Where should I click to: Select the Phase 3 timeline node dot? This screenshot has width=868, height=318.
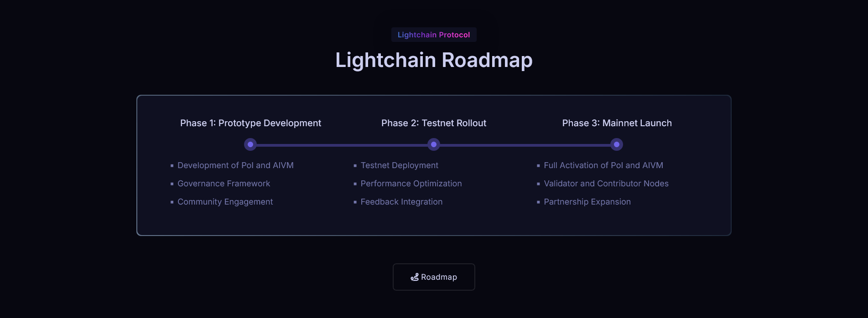coord(617,144)
